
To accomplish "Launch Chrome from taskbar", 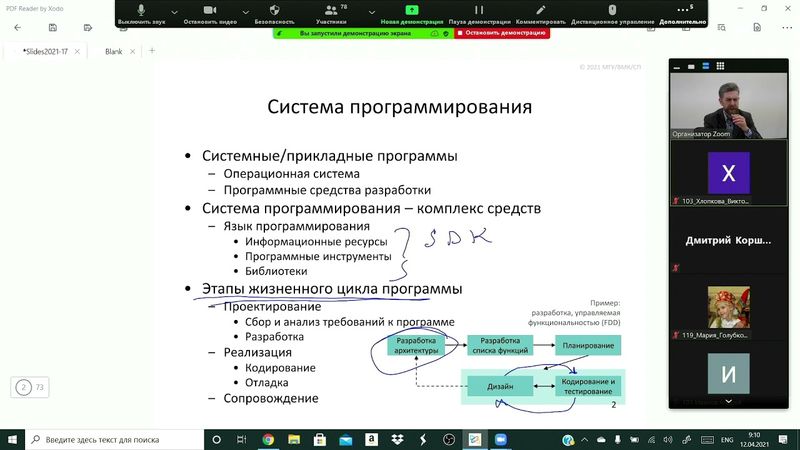I will (x=268, y=439).
